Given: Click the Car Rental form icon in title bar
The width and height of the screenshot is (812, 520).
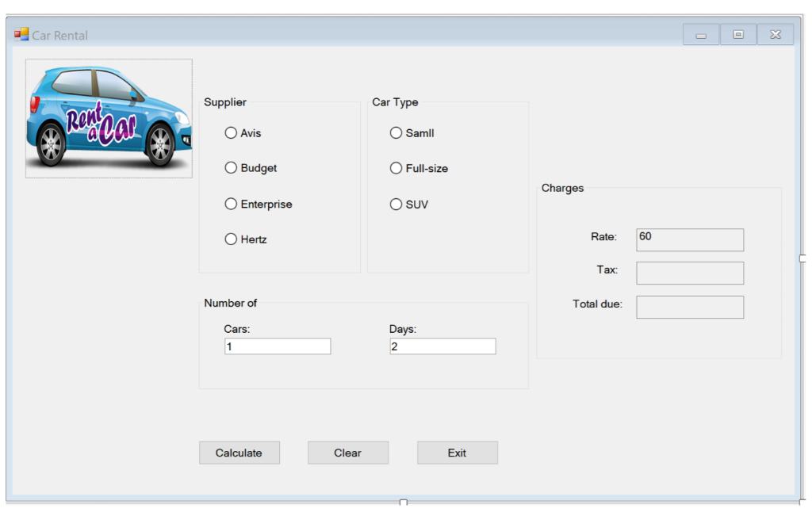Looking at the screenshot, I should pyautogui.click(x=21, y=35).
